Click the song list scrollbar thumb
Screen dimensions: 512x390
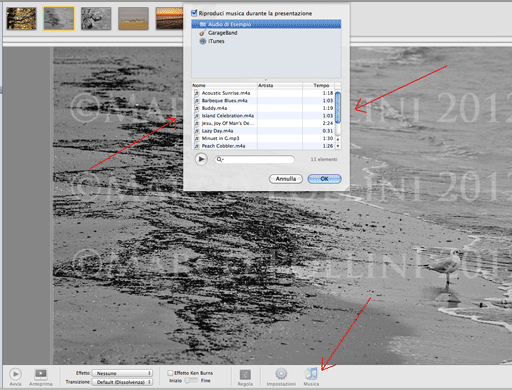click(338, 107)
